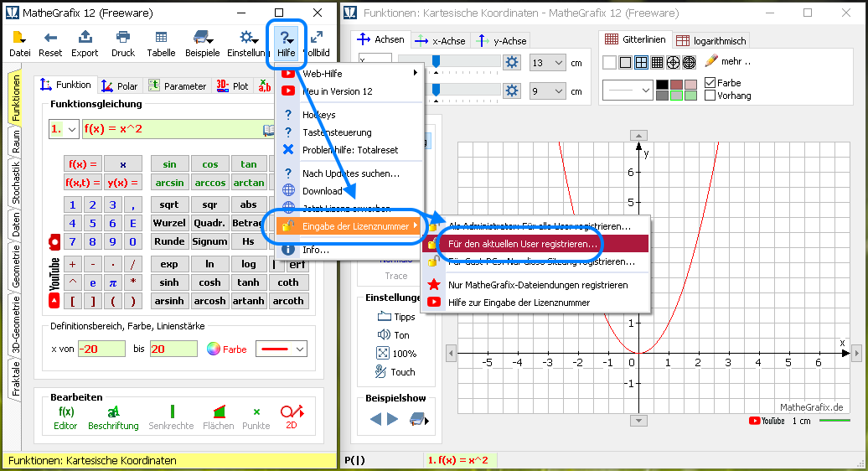The height and width of the screenshot is (471, 868).
Task: Click the 'bis' input field with 20
Action: tap(173, 349)
